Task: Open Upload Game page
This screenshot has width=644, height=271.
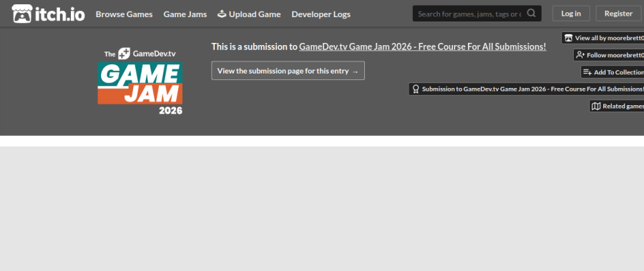Action: click(249, 14)
